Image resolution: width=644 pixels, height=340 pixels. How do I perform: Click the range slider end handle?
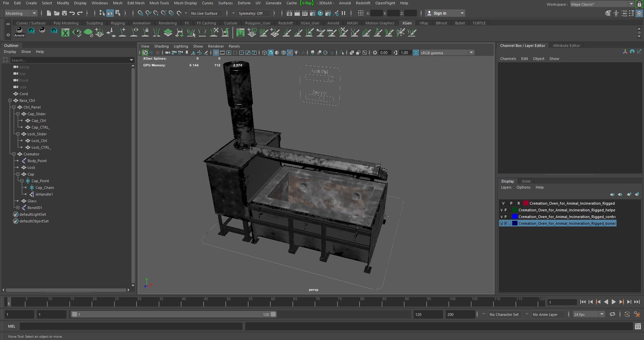tap(273, 314)
